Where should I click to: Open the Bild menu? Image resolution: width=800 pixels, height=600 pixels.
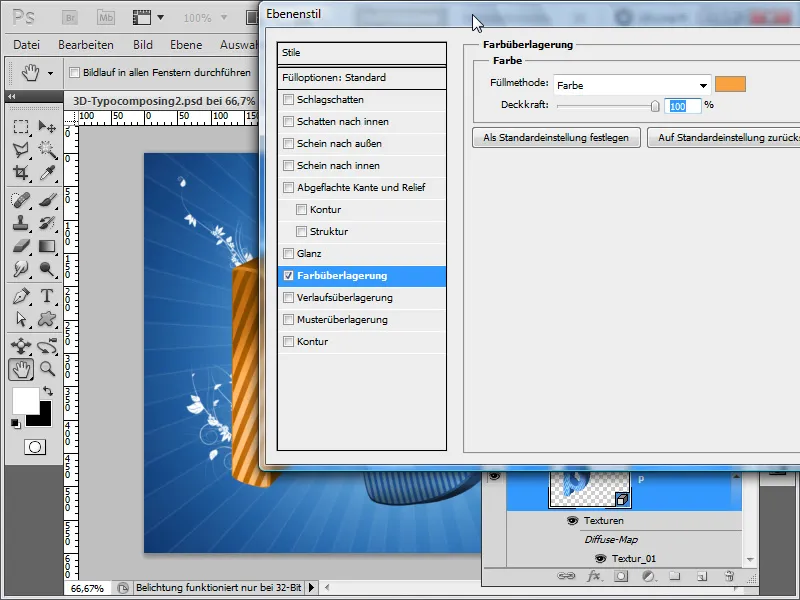[143, 45]
